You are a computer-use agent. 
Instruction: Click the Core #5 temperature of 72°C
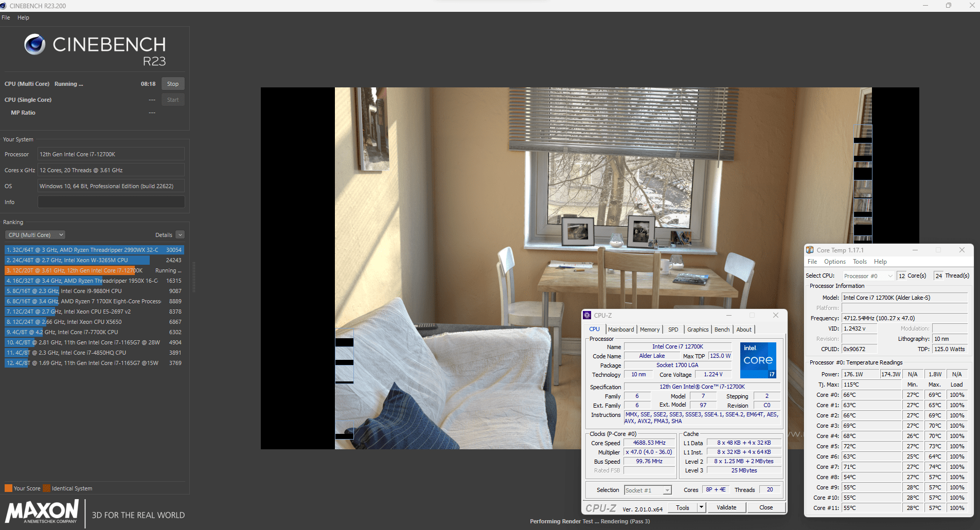pyautogui.click(x=871, y=446)
